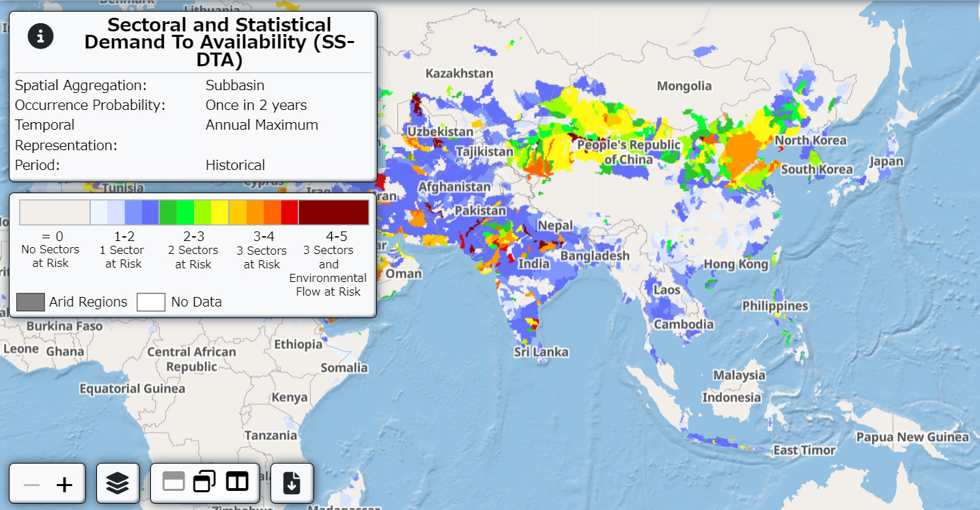This screenshot has width=980, height=510.
Task: Click the Papua New Guinea map label
Action: (x=912, y=438)
